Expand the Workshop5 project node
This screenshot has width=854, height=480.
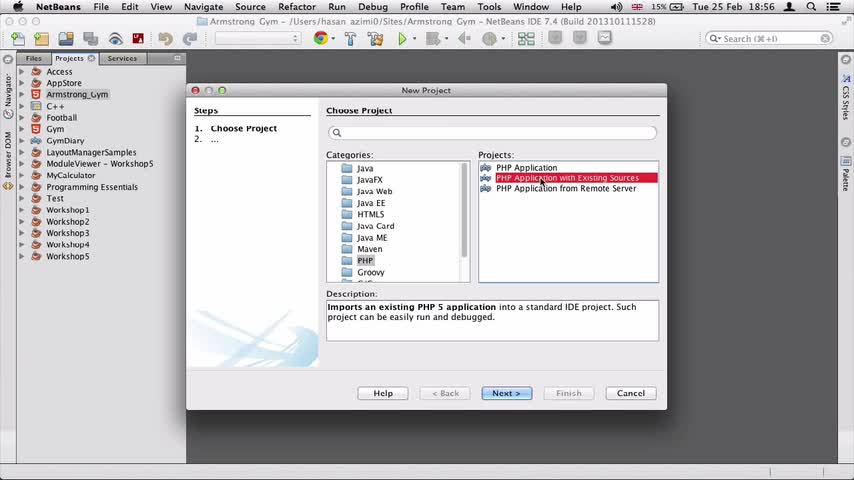22,256
